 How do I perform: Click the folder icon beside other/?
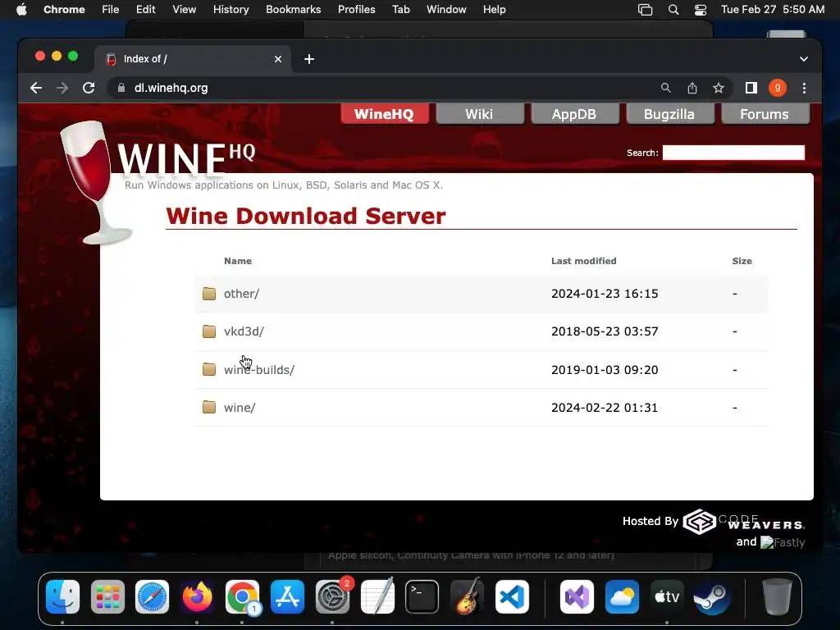[209, 294]
